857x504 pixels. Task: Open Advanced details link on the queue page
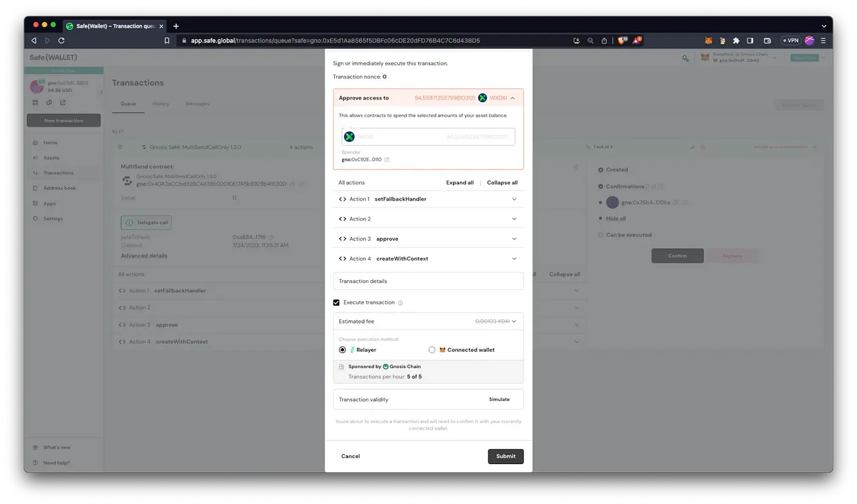click(x=144, y=256)
